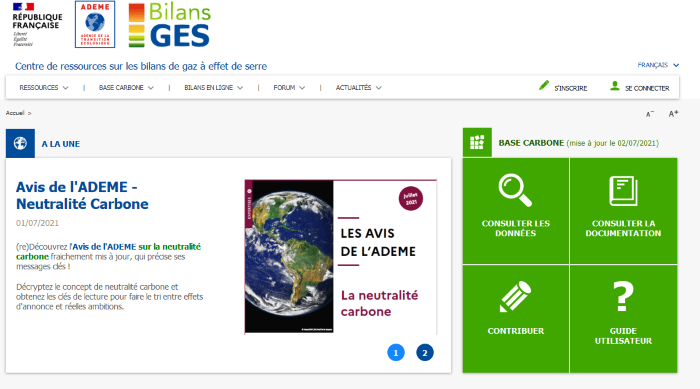The height and width of the screenshot is (389, 700).
Task: Click the Se connecter link
Action: click(x=647, y=88)
